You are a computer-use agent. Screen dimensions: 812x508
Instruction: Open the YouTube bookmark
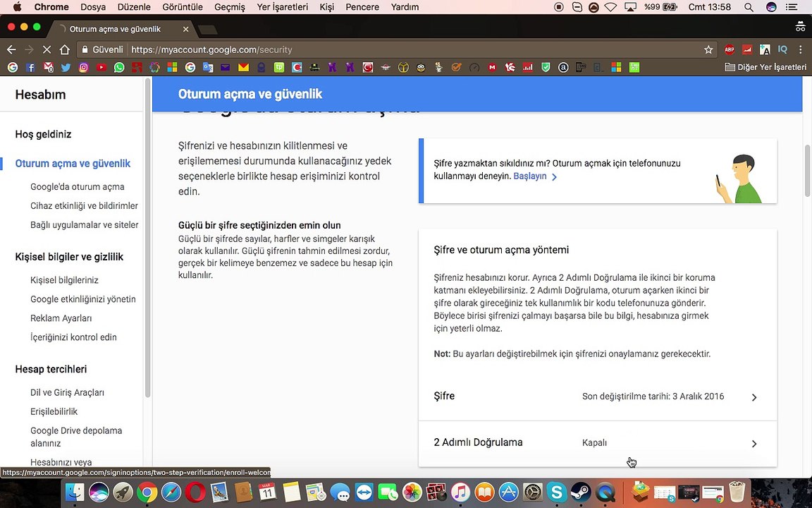pos(101,68)
